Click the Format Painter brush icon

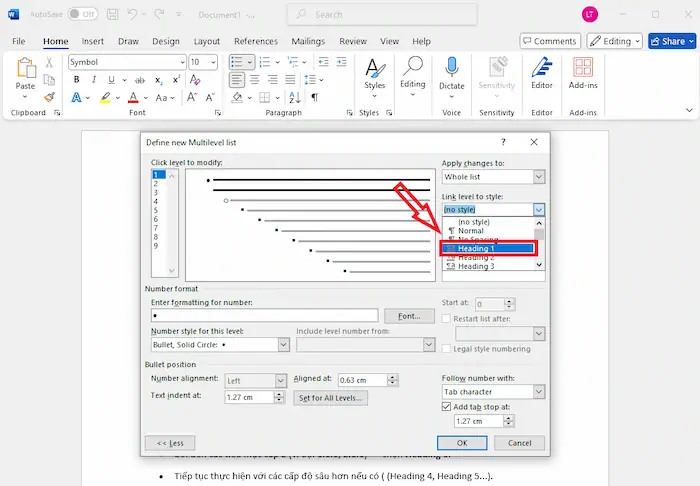tap(50, 97)
